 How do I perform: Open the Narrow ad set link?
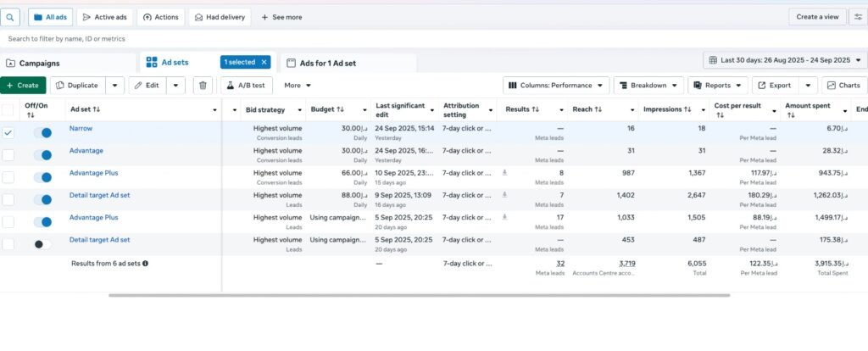81,128
